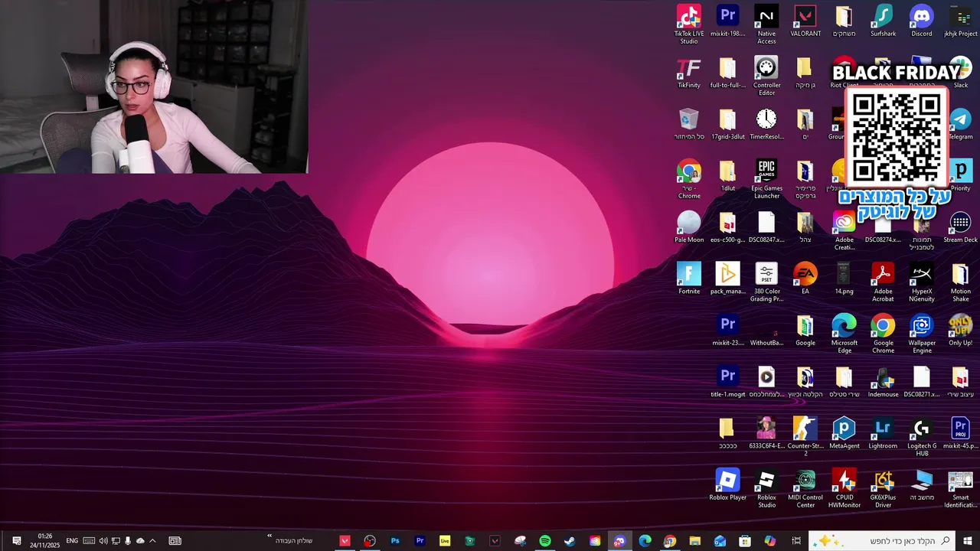980x551 pixels.
Task: Open the Surfshark VPN shortcut
Action: pos(883,21)
